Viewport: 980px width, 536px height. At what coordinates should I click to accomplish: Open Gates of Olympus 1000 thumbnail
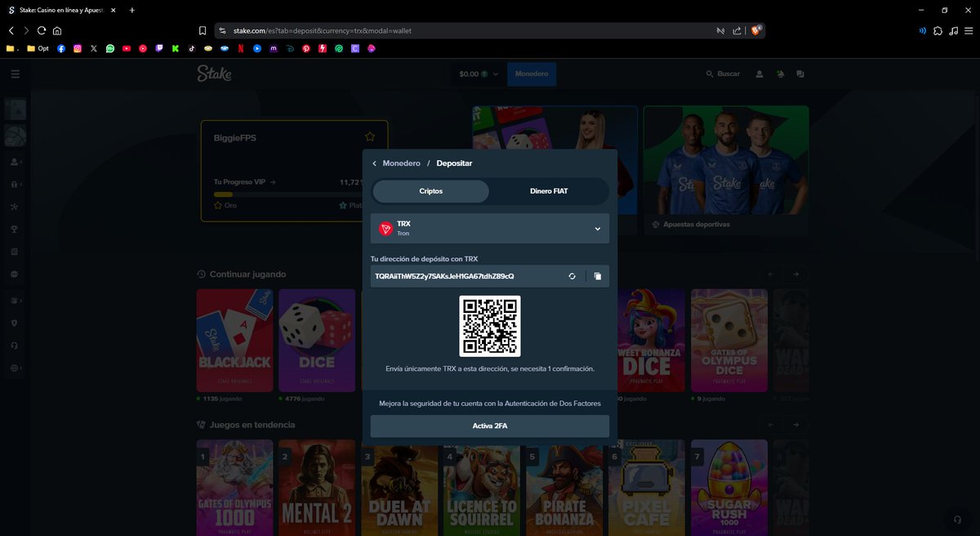234,487
